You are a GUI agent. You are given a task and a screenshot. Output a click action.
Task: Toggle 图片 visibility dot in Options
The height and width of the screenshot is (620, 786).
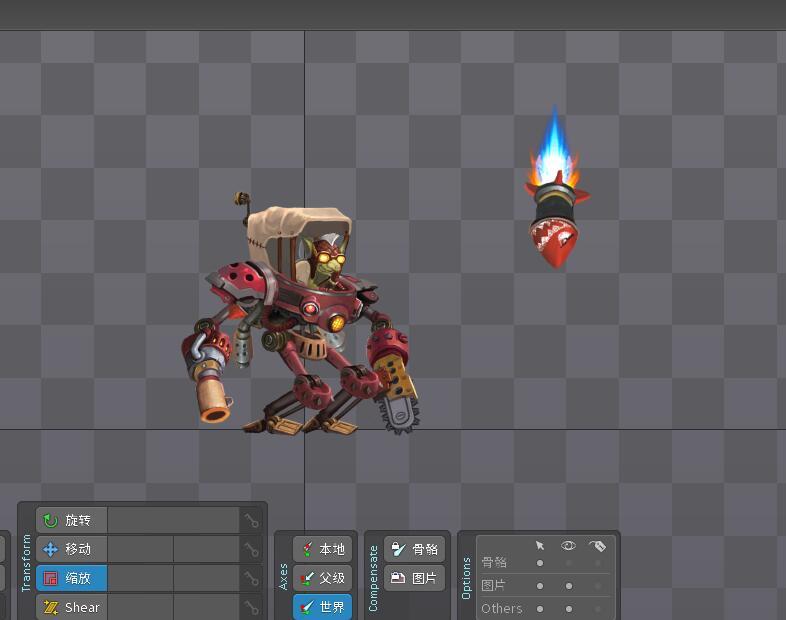point(568,585)
